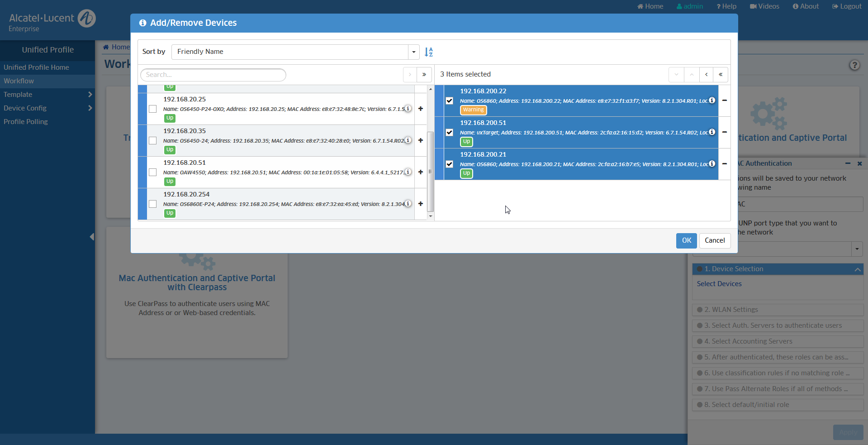Click the move all right double-arrow

(424, 75)
